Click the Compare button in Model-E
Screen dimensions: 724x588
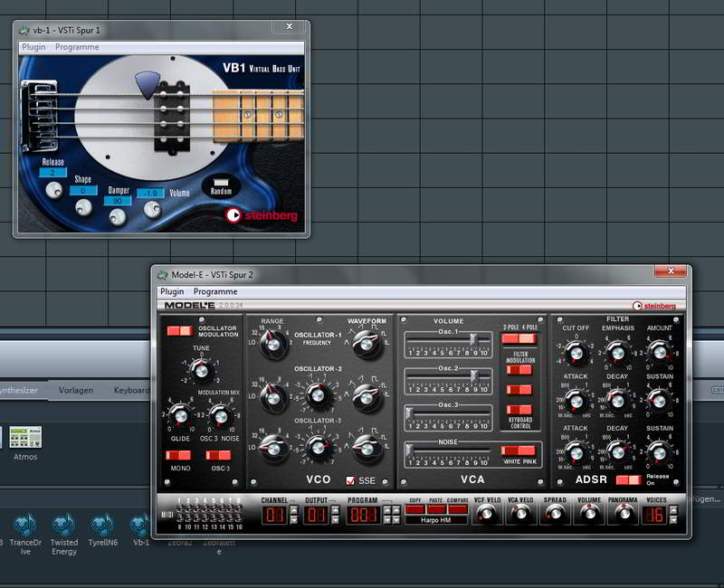pyautogui.click(x=458, y=509)
